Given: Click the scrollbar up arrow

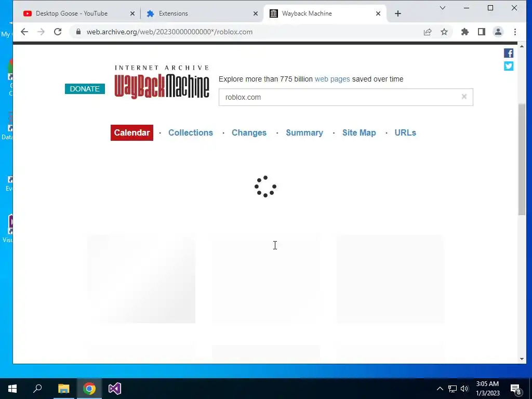Looking at the screenshot, I should 522,46.
